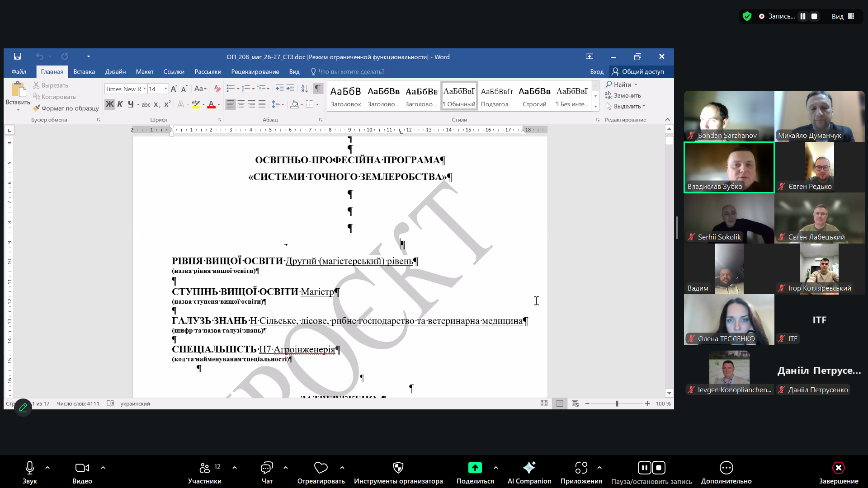The image size is (868, 488).
Task: Click the paragraph marks (¶) show/hide icon
Action: click(318, 89)
